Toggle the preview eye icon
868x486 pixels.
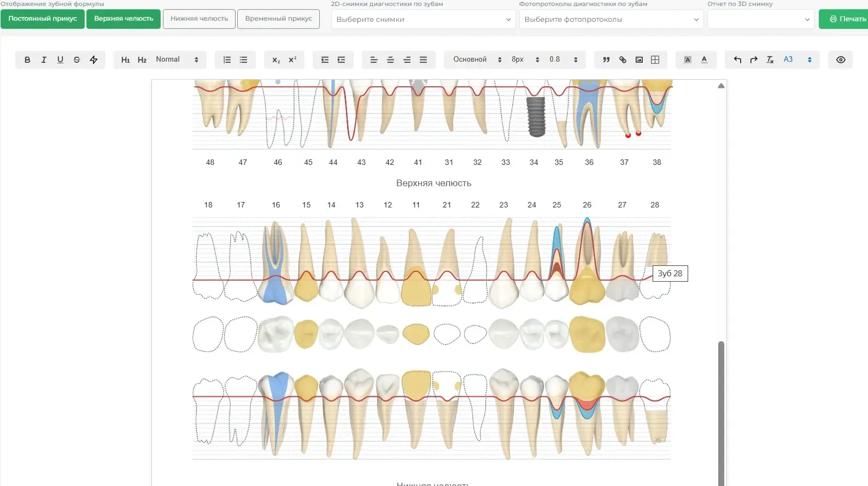(x=841, y=60)
